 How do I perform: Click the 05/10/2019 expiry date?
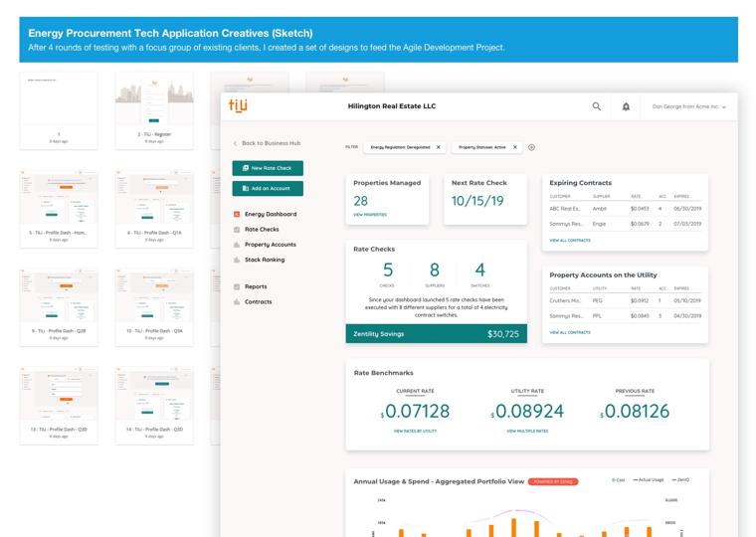[687, 300]
